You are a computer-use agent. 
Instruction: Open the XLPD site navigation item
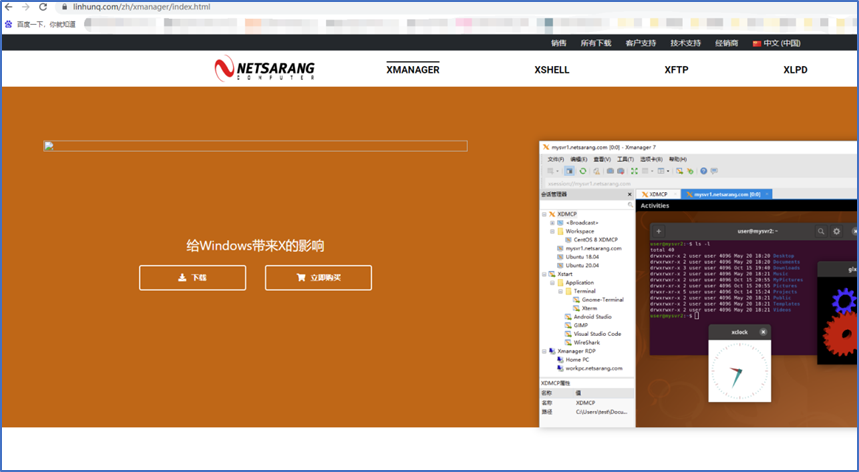[x=795, y=70]
